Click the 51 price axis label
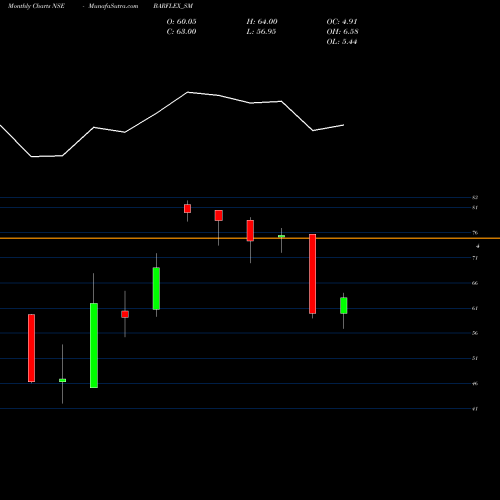The image size is (500, 500). pos(475,358)
